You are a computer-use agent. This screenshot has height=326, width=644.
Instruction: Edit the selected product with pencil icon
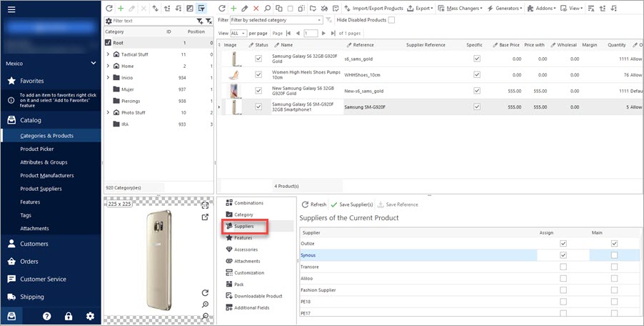click(245, 9)
